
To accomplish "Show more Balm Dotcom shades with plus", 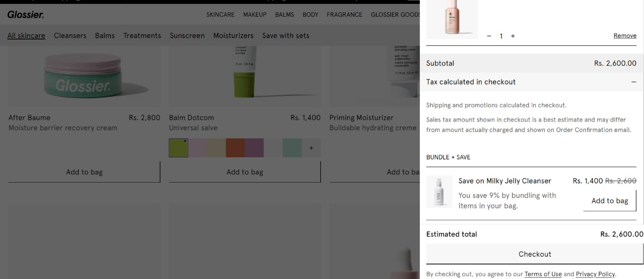I will click(x=311, y=148).
